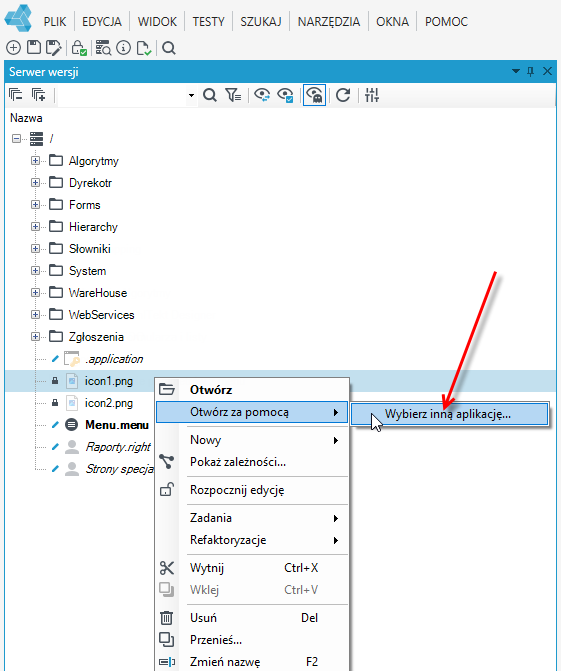
Task: Expand the Algorytmy folder
Action: 35,160
